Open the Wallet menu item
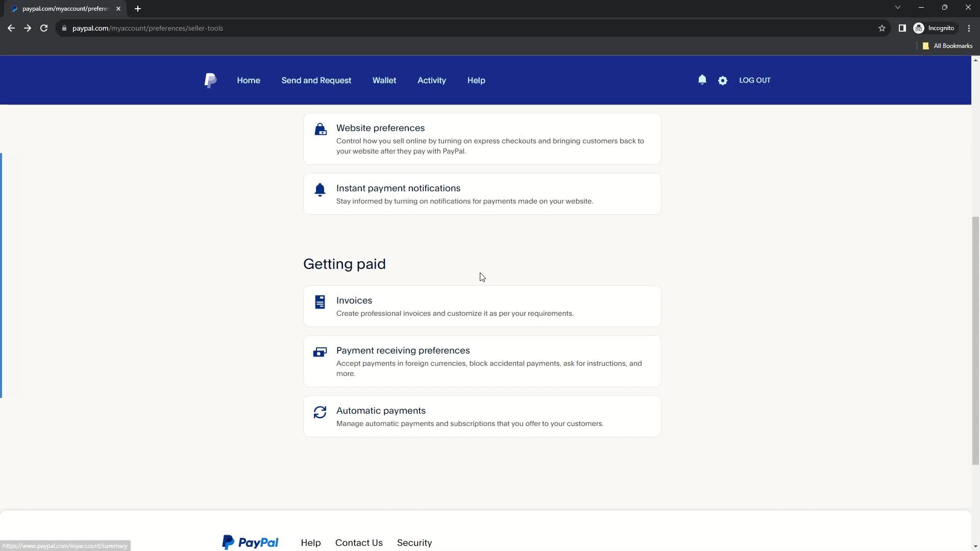980x551 pixels. click(x=384, y=80)
